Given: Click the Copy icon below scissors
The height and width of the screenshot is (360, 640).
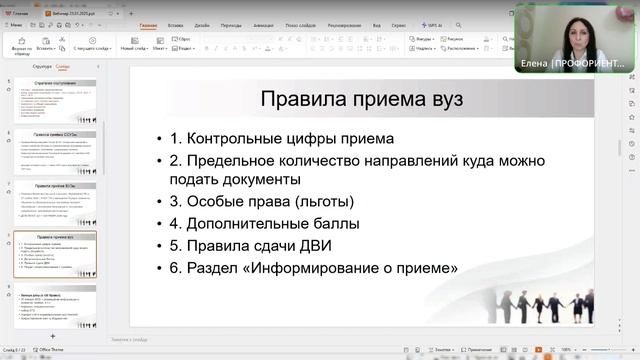Looking at the screenshot, I should tap(62, 49).
